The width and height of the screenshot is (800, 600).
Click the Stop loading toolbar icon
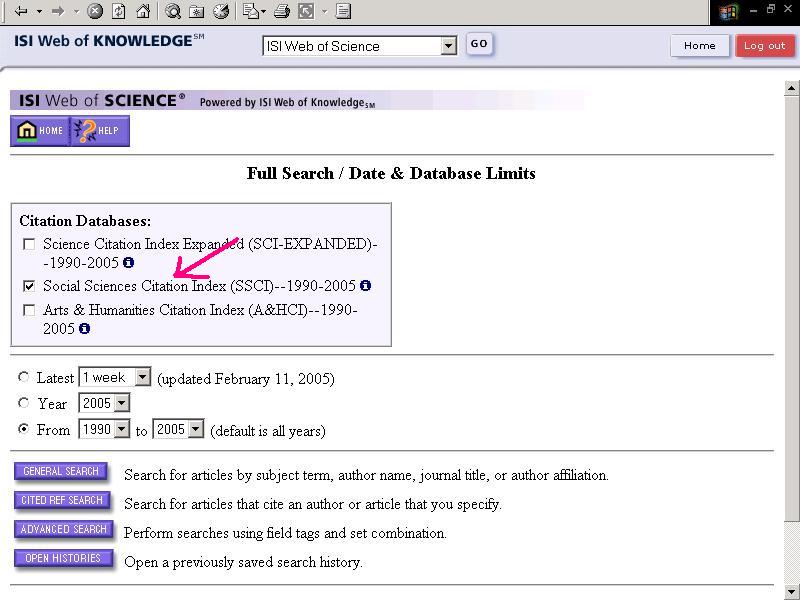[x=95, y=12]
